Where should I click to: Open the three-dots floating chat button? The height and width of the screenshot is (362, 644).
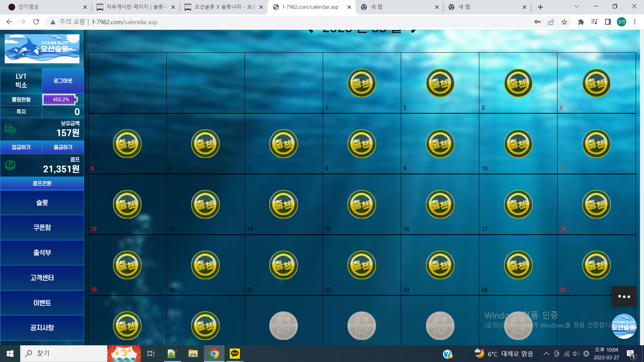(624, 296)
